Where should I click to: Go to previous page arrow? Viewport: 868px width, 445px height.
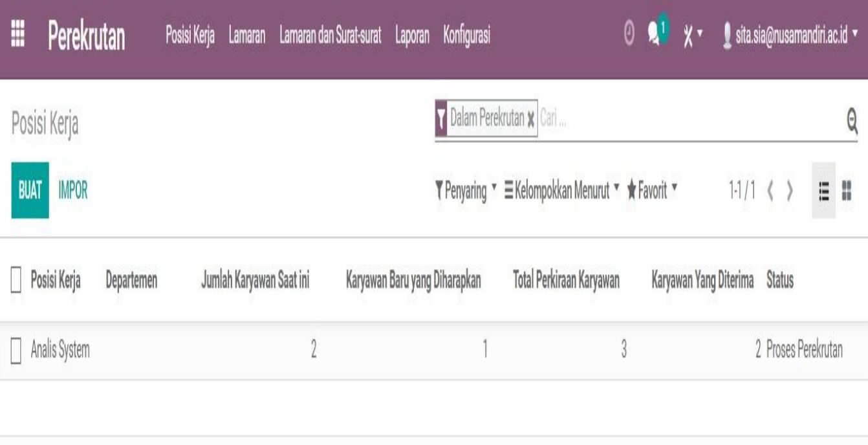tap(770, 191)
